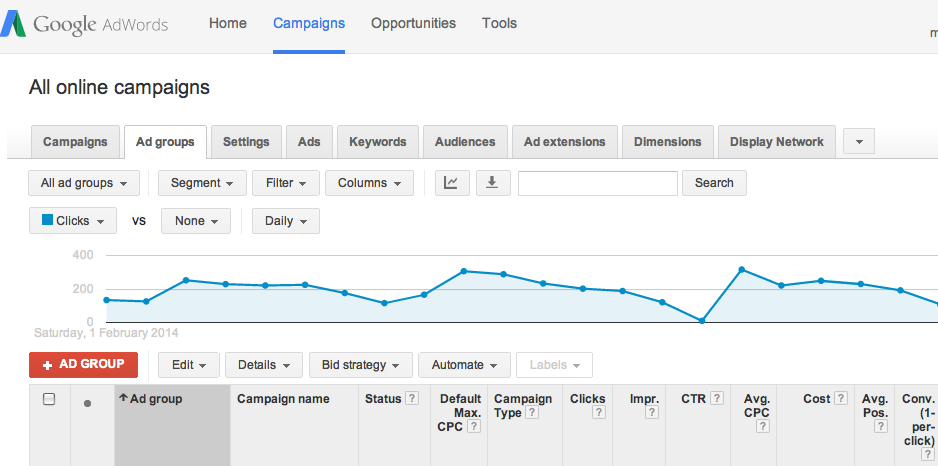938x466 pixels.
Task: Open the Columns dropdown
Action: (x=369, y=183)
